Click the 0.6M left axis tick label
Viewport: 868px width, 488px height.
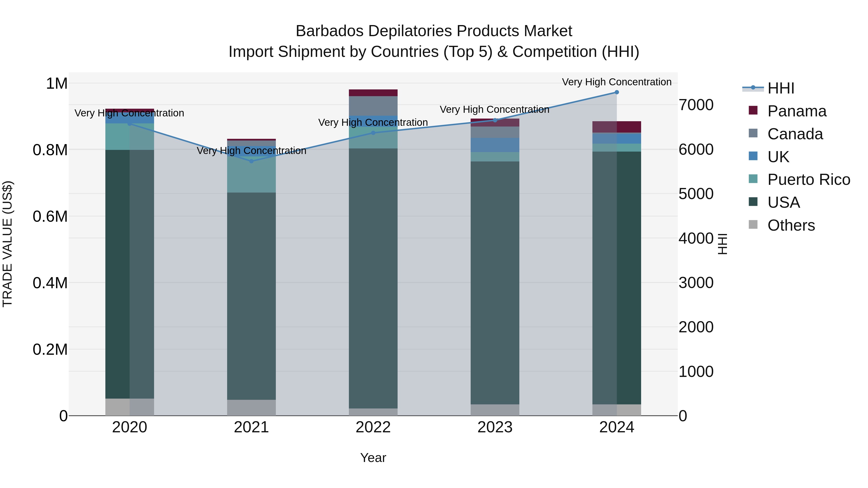(x=50, y=217)
